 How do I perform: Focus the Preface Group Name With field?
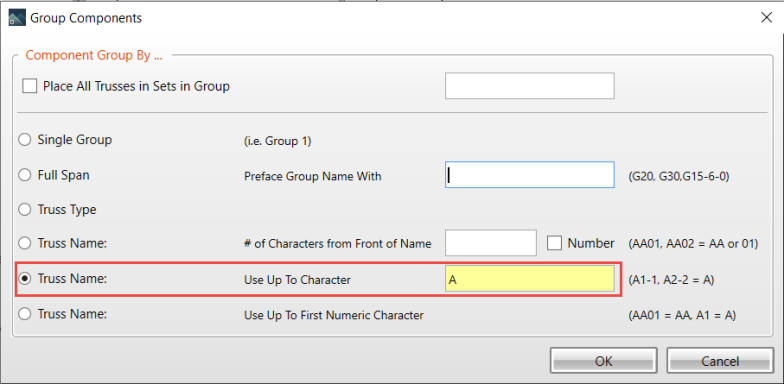click(x=530, y=174)
